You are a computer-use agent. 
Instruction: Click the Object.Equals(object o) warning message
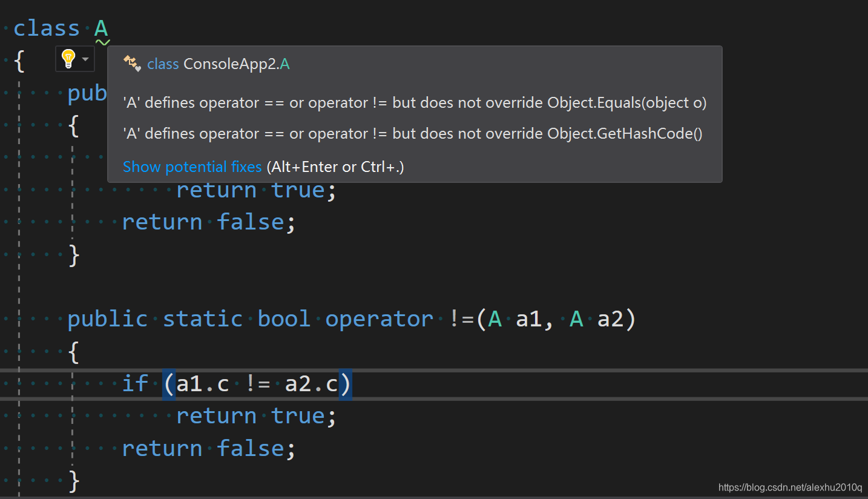(x=415, y=103)
